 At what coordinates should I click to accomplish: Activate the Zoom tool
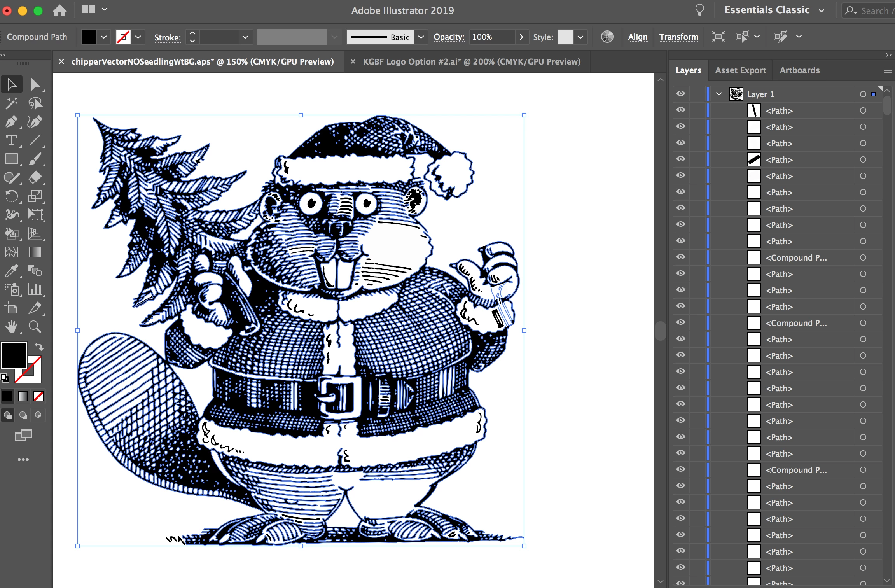[35, 327]
